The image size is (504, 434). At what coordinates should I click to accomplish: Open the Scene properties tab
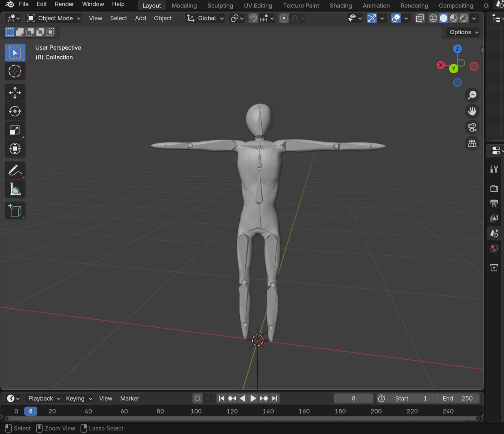[x=494, y=233]
